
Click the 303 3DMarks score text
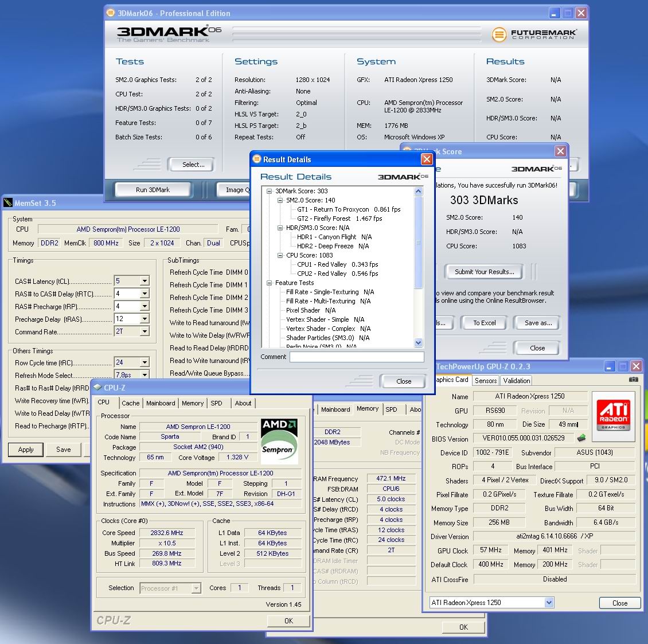[x=484, y=200]
